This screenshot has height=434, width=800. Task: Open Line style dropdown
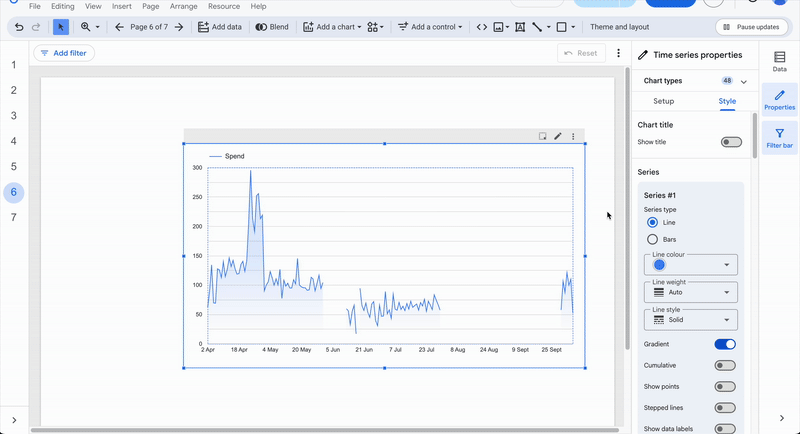point(691,320)
